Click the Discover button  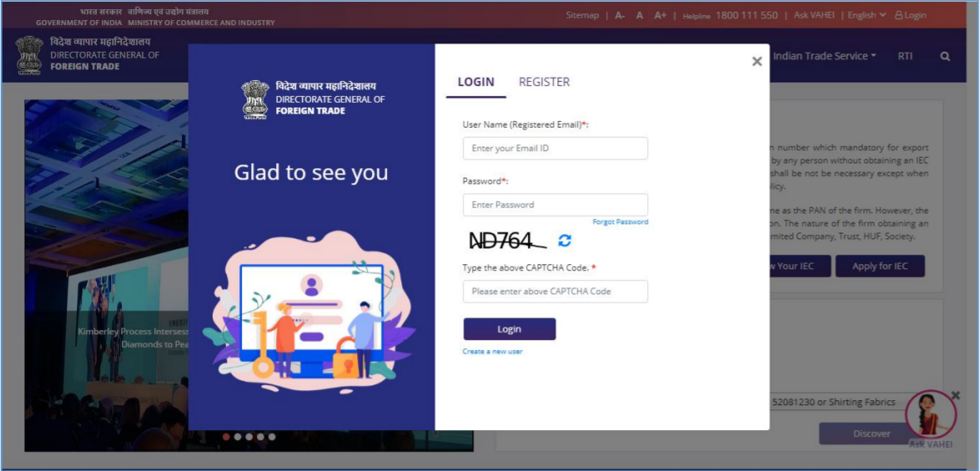click(872, 433)
